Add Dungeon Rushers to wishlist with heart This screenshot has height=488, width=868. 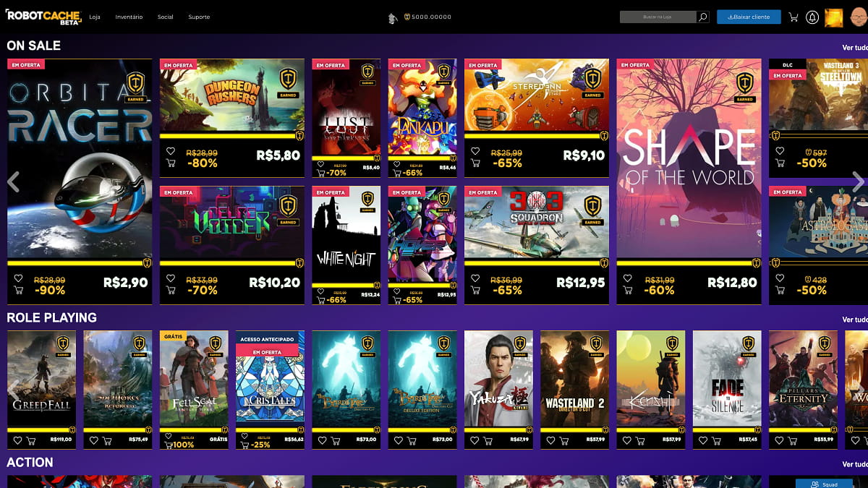click(x=171, y=151)
